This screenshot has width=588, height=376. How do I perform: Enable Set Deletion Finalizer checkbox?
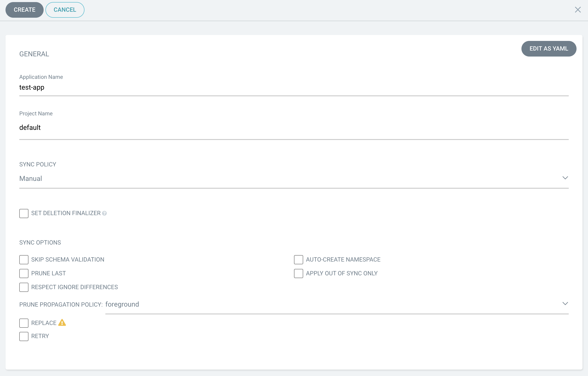click(x=24, y=214)
